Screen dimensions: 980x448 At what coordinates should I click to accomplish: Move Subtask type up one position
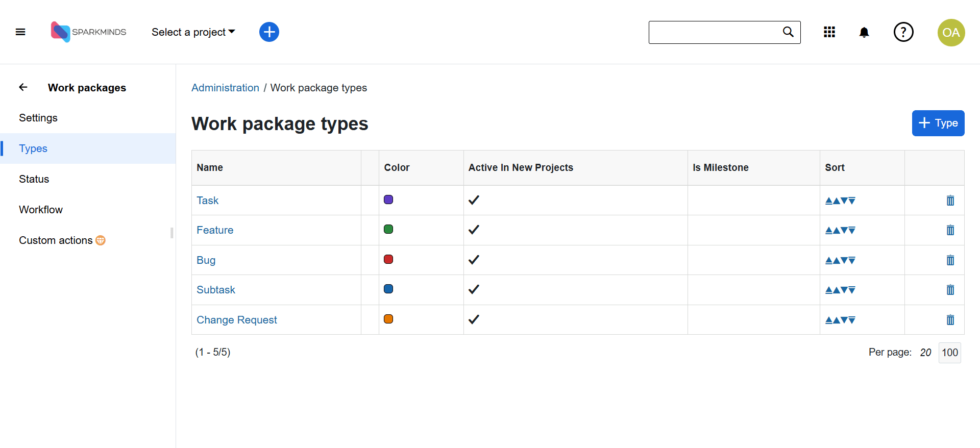pyautogui.click(x=837, y=290)
